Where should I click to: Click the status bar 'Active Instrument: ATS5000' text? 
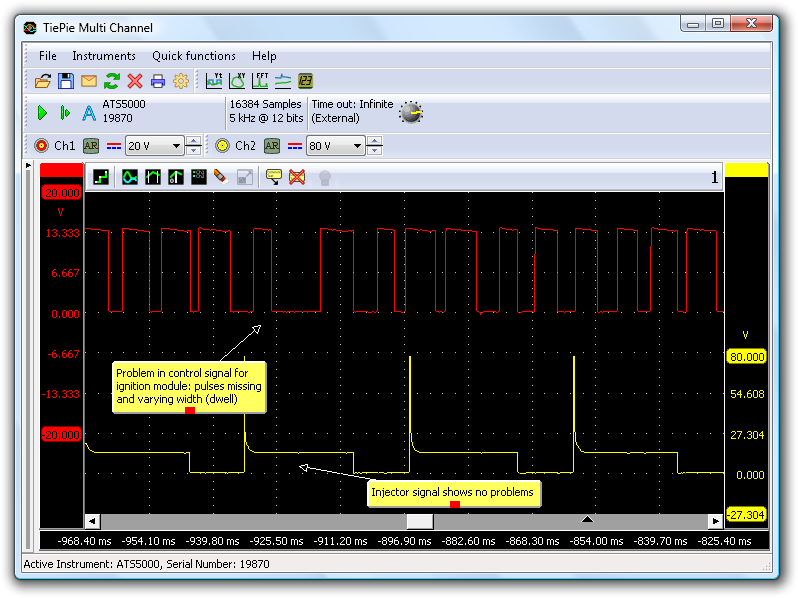147,564
